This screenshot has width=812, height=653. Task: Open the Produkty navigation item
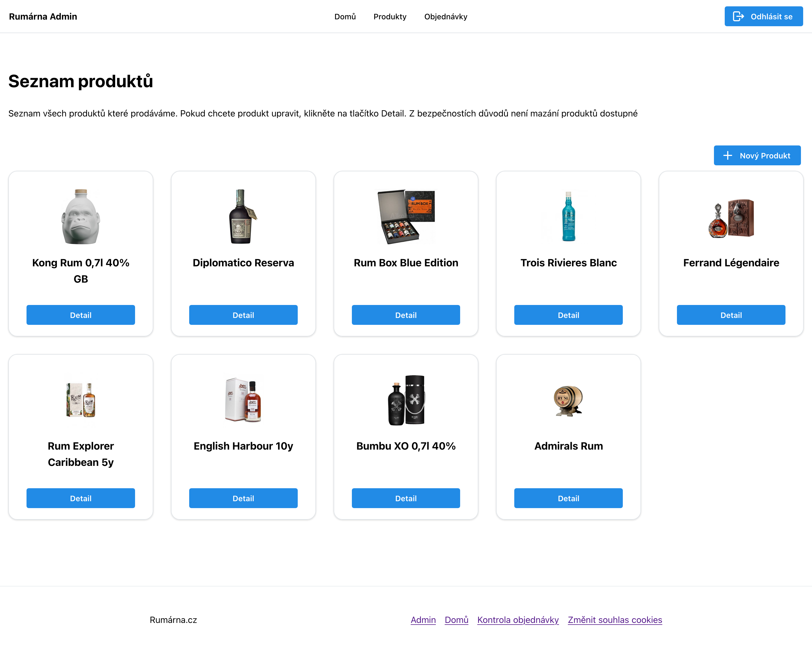tap(390, 17)
